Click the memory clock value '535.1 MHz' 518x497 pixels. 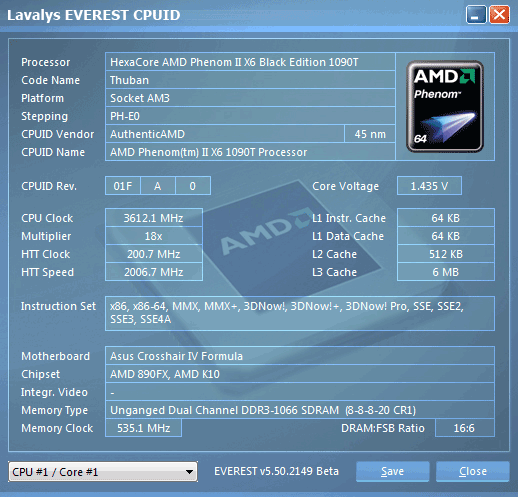143,428
